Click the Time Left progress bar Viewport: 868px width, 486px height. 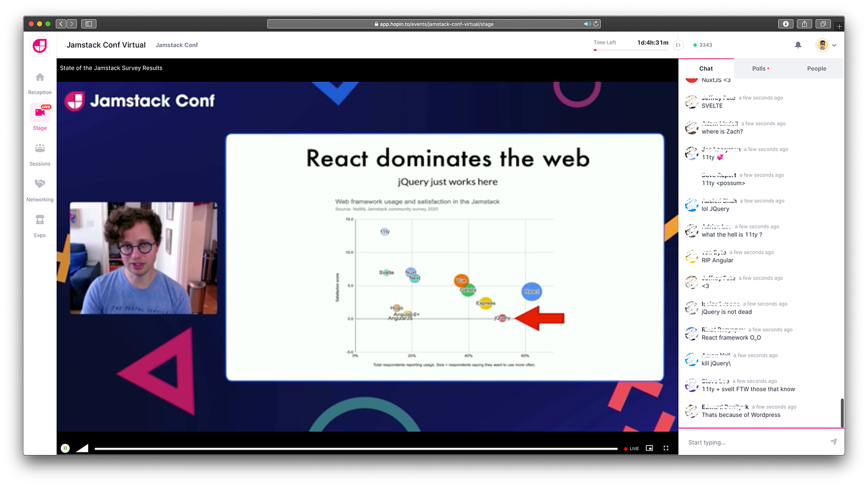point(631,50)
